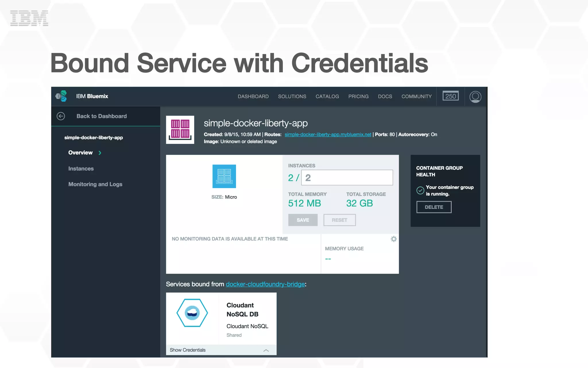Expand the Overview chevron arrow
The image size is (588, 368).
(100, 153)
